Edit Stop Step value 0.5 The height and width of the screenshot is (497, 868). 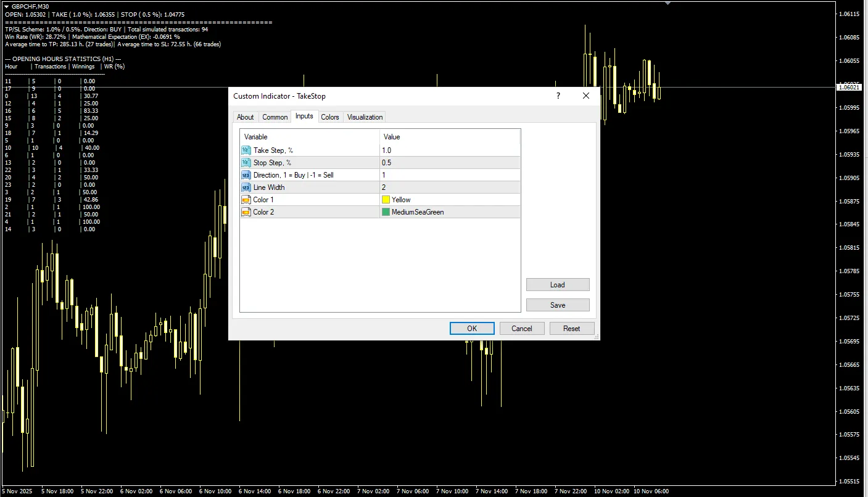[x=450, y=163]
